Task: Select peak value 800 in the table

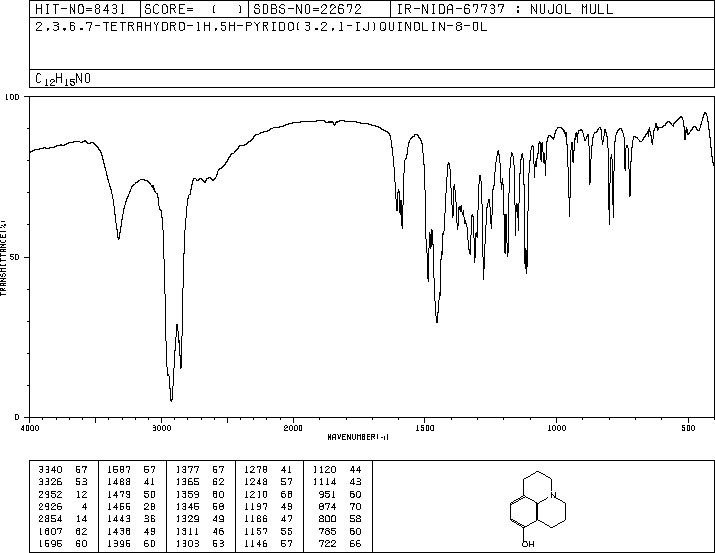Action: pyautogui.click(x=327, y=519)
